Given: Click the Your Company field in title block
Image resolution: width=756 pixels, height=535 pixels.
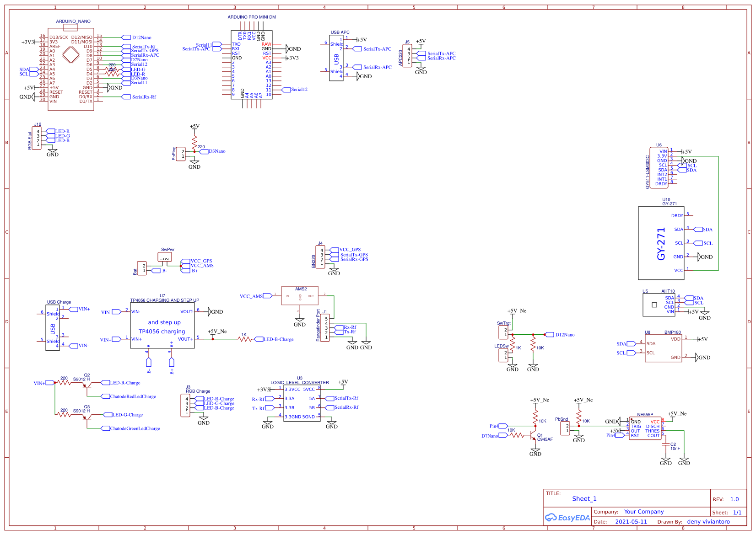Looking at the screenshot, I should [644, 512].
